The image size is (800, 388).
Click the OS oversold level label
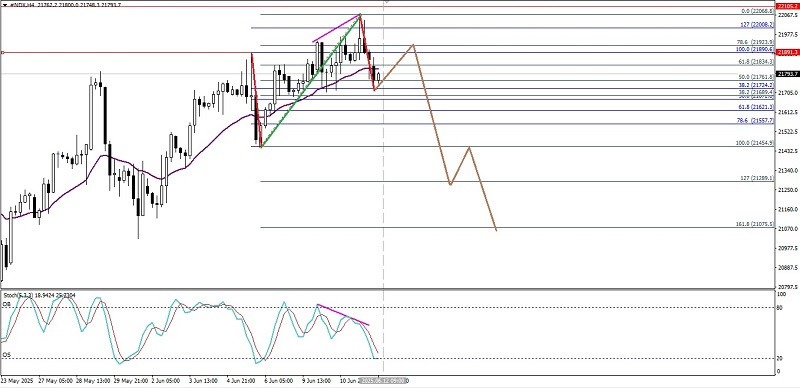(6, 354)
